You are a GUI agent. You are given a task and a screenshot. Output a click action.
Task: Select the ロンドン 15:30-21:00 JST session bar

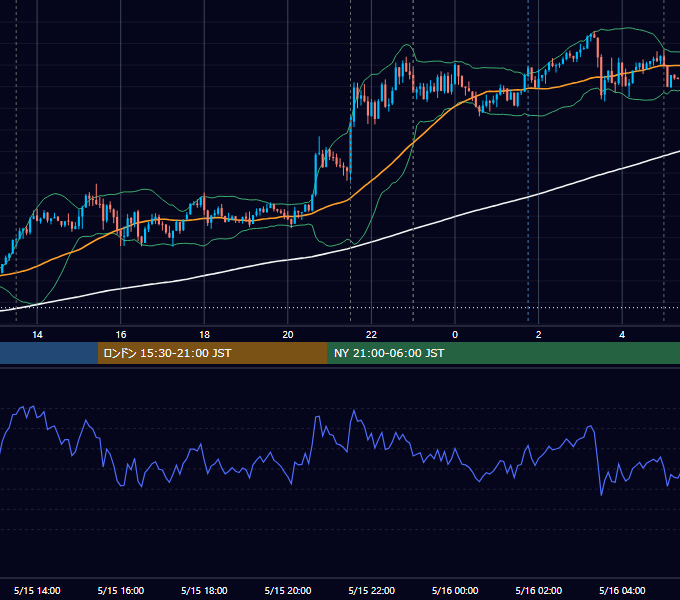[x=212, y=353]
